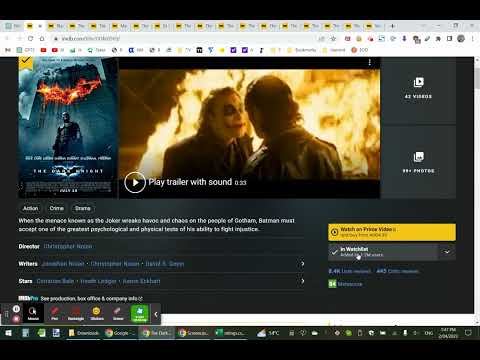Open star Aaron Eckhart's page
This screenshot has height=360, width=480.
[141, 281]
